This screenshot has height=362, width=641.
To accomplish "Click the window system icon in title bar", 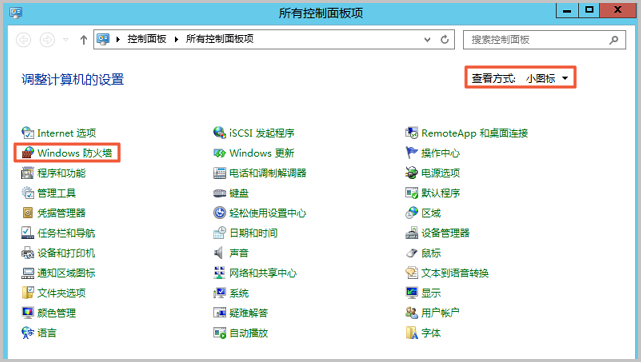I will tap(16, 13).
